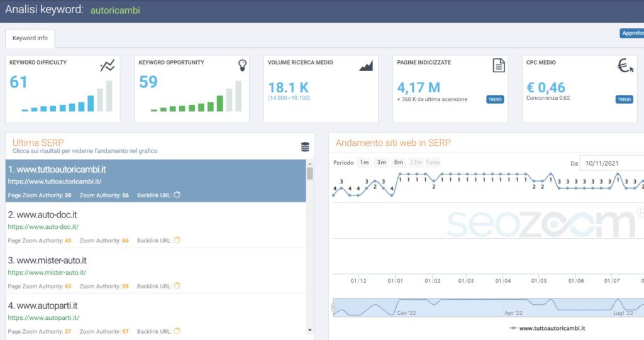Screen dimensions: 644x340
Task: Click the volume value 18.1 K
Action: (x=288, y=87)
